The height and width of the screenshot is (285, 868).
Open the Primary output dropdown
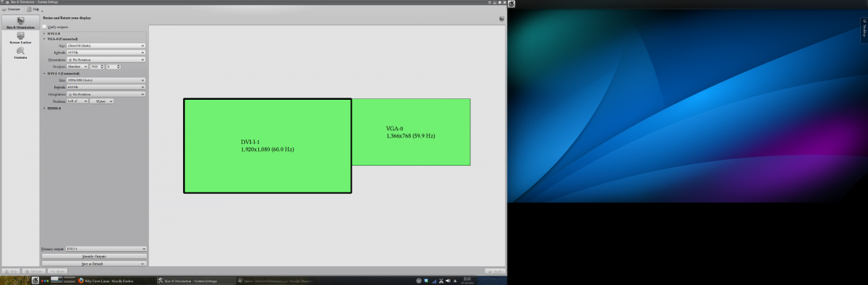[x=106, y=249]
